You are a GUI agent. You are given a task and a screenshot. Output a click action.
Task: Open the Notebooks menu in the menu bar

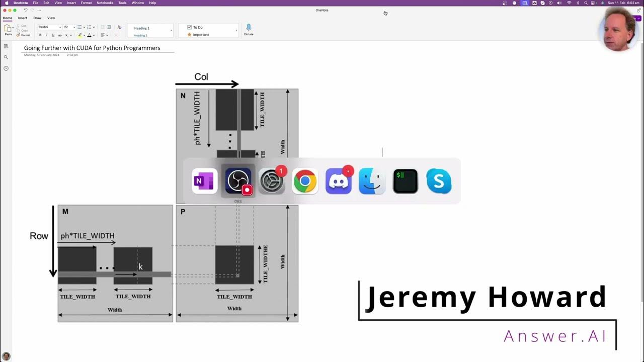tap(105, 3)
